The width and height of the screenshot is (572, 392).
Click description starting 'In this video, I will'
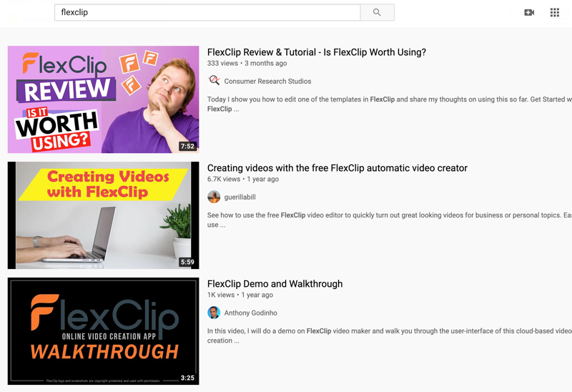[x=390, y=335]
